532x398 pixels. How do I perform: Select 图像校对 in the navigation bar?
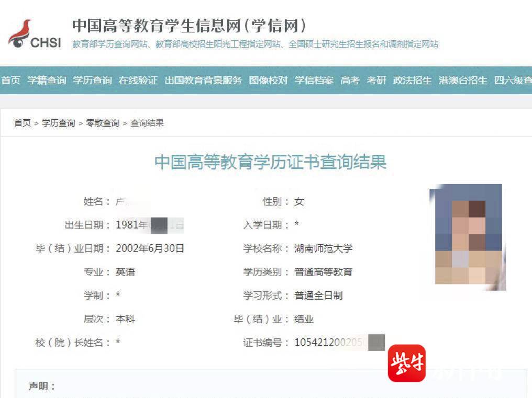(268, 81)
